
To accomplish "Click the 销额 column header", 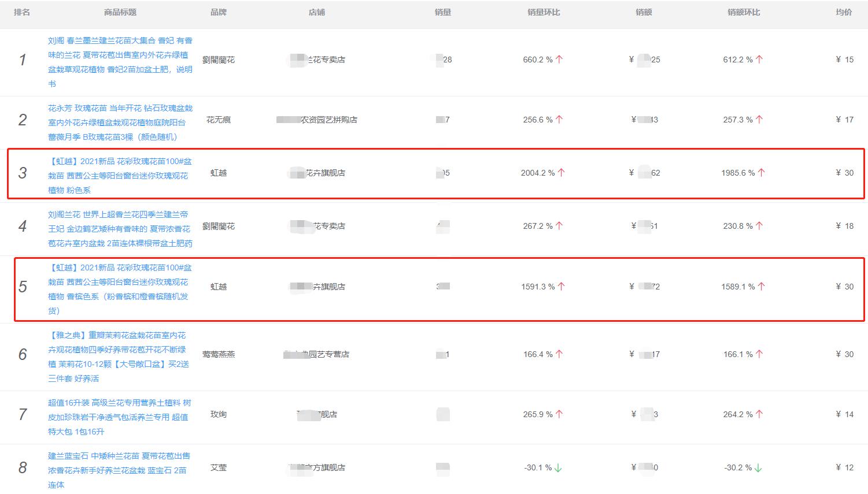I will pyautogui.click(x=644, y=12).
